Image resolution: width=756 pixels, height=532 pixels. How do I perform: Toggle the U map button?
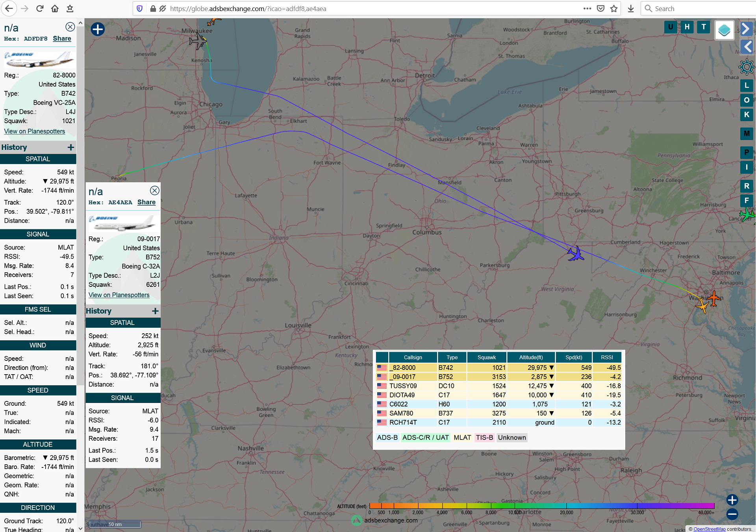[671, 27]
